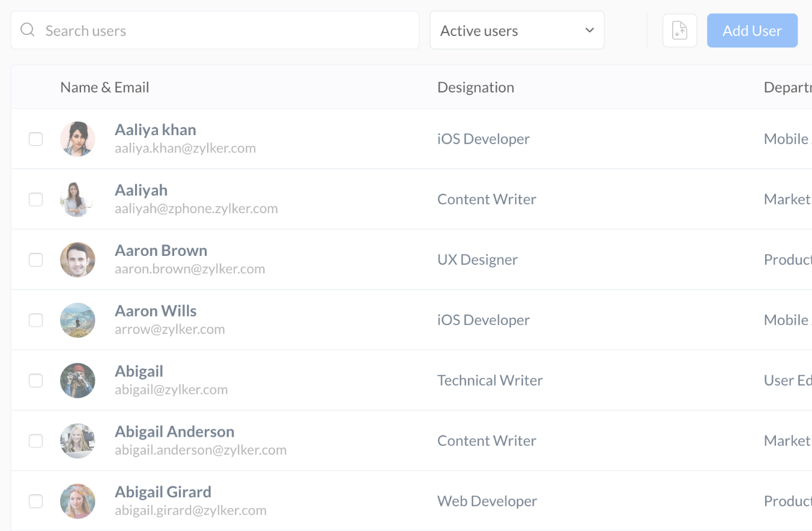Open Abigail Anderson's name link

[174, 432]
